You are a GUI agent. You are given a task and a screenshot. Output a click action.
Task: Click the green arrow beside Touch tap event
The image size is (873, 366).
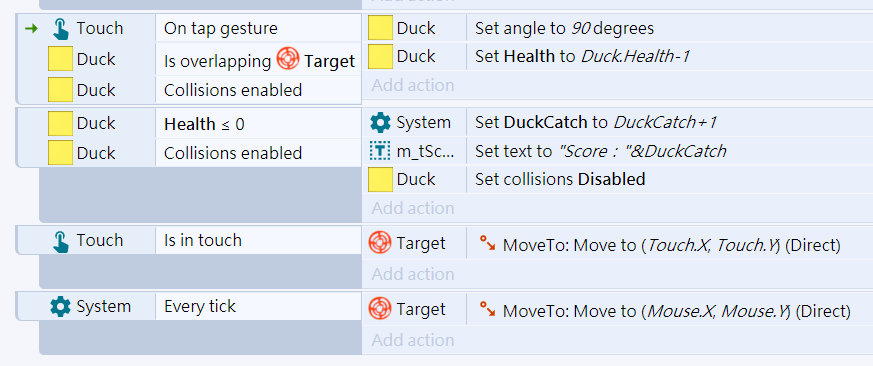pyautogui.click(x=32, y=28)
